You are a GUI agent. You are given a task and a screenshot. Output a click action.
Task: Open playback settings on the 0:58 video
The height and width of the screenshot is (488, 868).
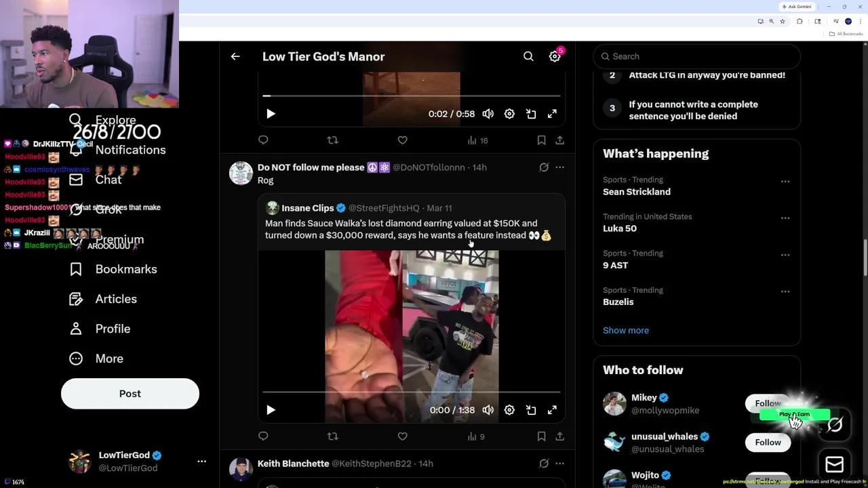509,114
